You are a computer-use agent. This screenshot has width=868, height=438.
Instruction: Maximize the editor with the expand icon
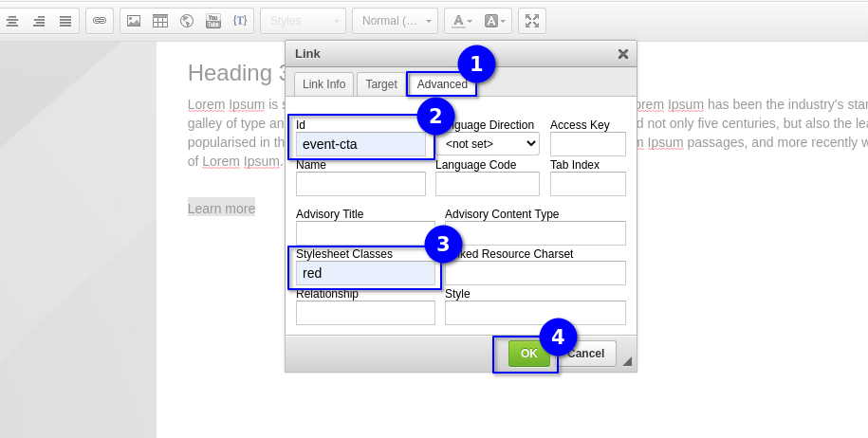coord(532,20)
